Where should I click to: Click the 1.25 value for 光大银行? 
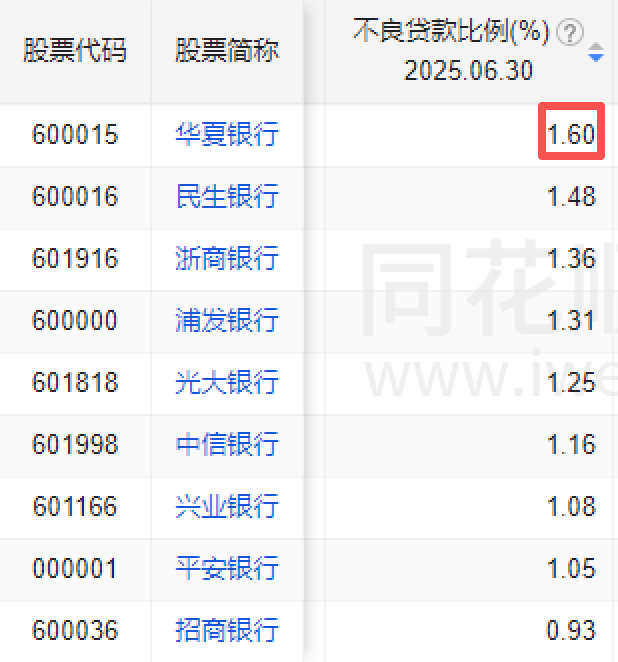[x=572, y=383]
